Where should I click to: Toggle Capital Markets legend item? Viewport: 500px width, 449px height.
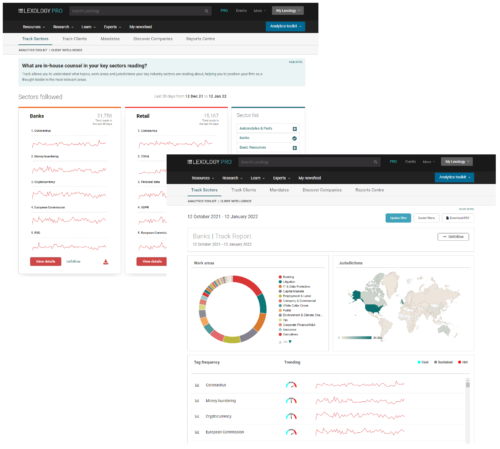point(291,291)
